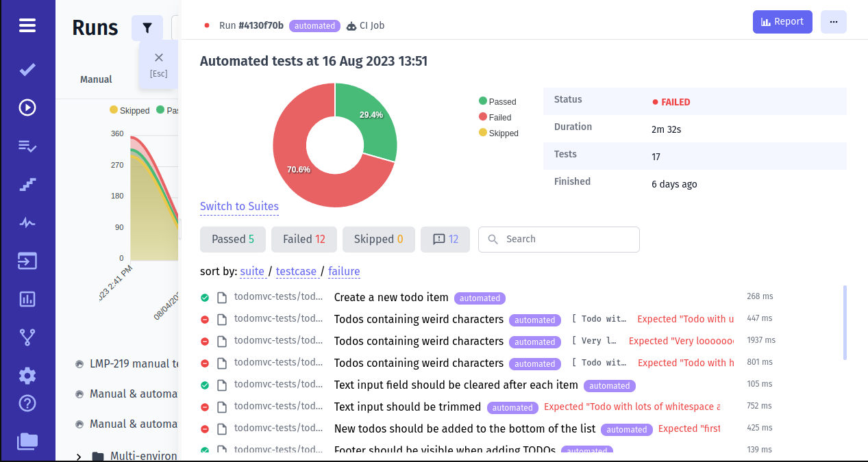Switch to the Manual tab
The height and width of the screenshot is (462, 868).
coord(95,79)
